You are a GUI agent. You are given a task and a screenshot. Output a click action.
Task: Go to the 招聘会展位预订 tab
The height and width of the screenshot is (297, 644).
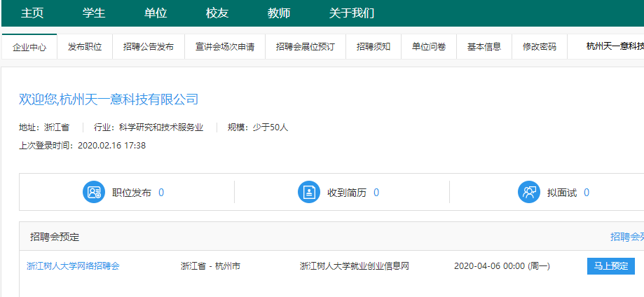point(306,47)
